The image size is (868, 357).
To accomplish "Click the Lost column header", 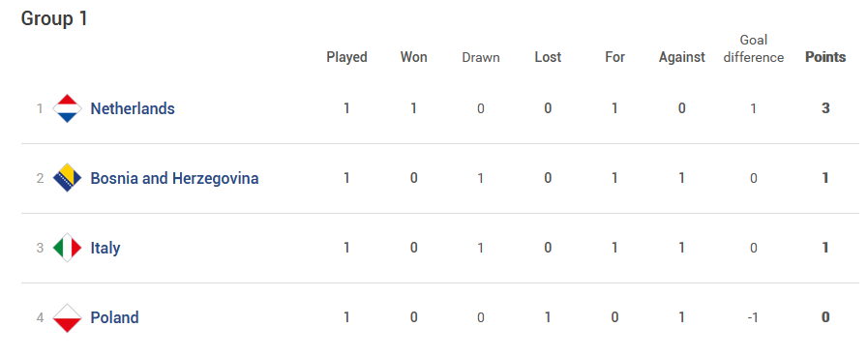I will 548,57.
